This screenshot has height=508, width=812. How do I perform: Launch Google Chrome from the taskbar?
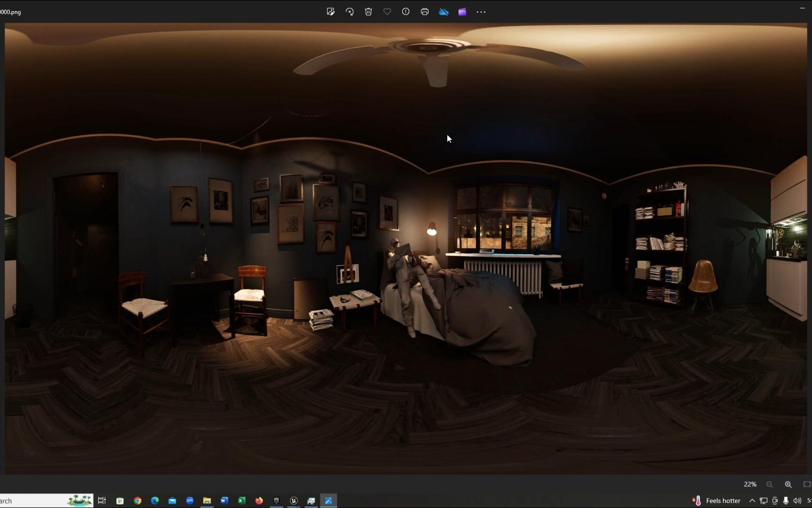click(x=138, y=500)
